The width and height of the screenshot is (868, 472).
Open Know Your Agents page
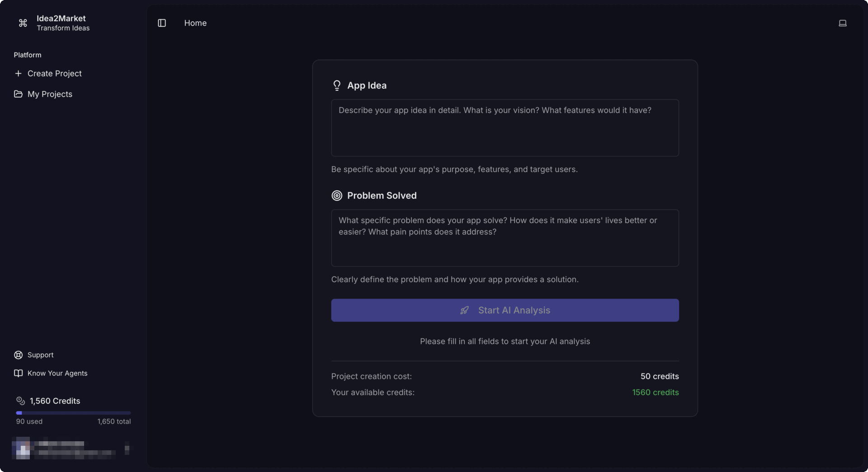tap(57, 373)
